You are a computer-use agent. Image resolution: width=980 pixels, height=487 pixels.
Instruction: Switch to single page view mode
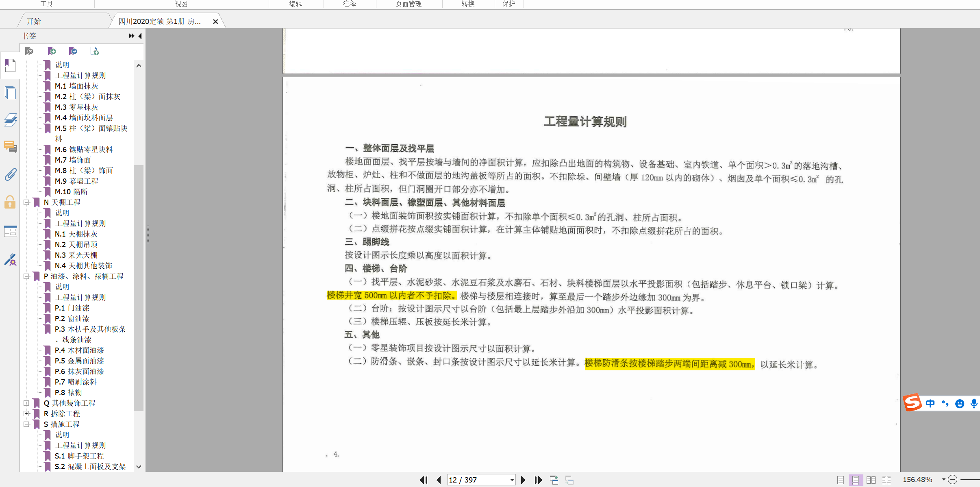tap(841, 480)
